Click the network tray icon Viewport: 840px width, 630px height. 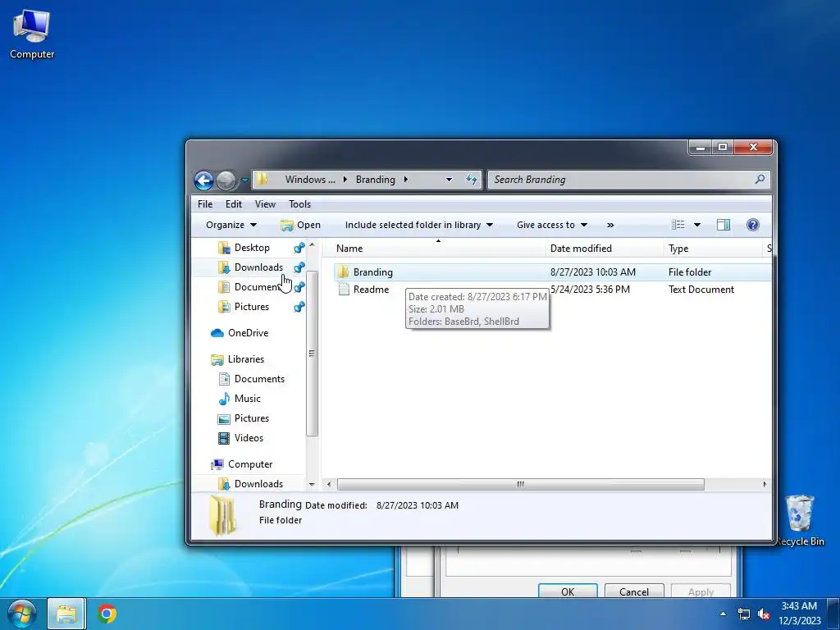743,614
